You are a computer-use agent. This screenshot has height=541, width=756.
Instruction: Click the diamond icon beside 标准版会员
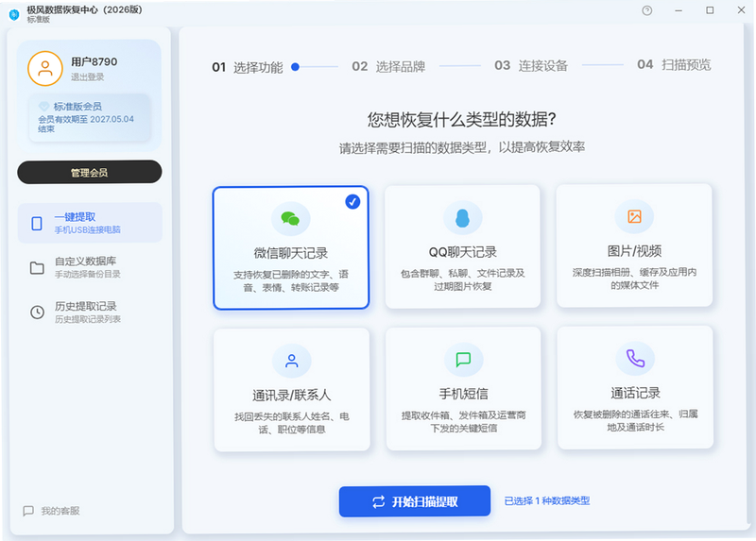(x=43, y=106)
